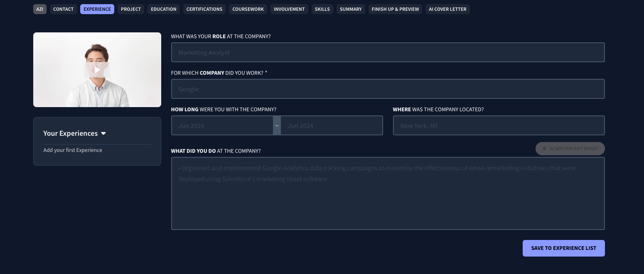
Task: Select the SKILLS tab
Action: click(x=322, y=9)
